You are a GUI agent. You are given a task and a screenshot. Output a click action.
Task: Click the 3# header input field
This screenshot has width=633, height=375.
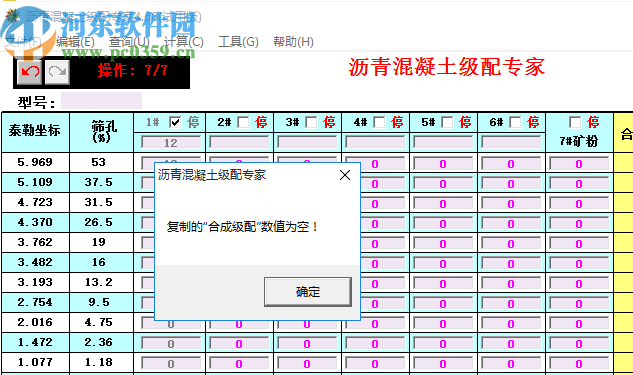pyautogui.click(x=307, y=143)
